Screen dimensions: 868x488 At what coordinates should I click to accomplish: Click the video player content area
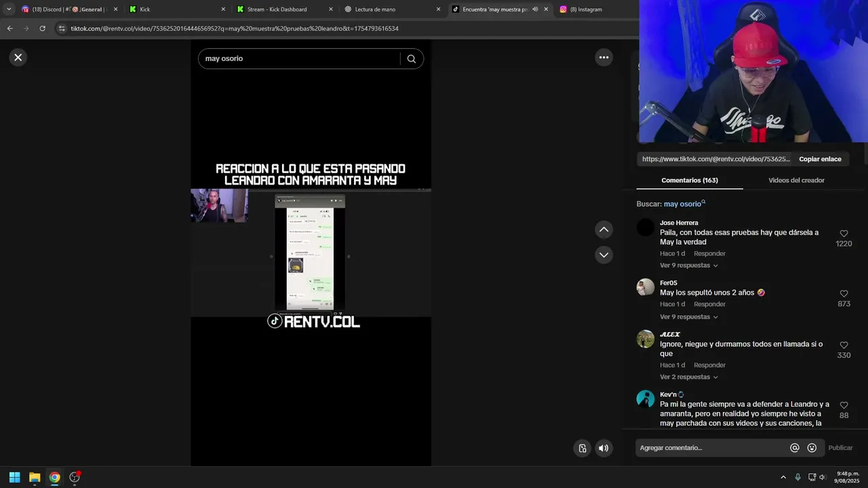[x=311, y=253]
